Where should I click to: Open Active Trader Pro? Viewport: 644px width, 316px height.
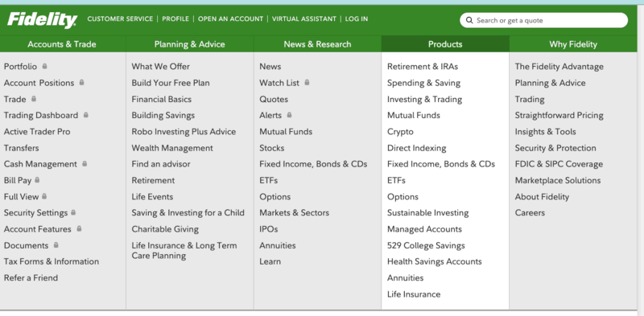coord(37,132)
